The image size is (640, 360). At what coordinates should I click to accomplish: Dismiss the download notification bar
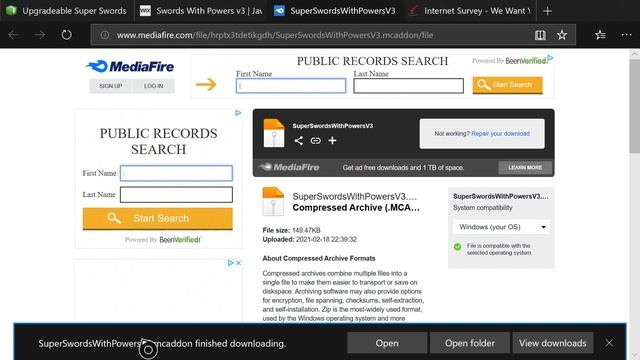click(x=609, y=343)
